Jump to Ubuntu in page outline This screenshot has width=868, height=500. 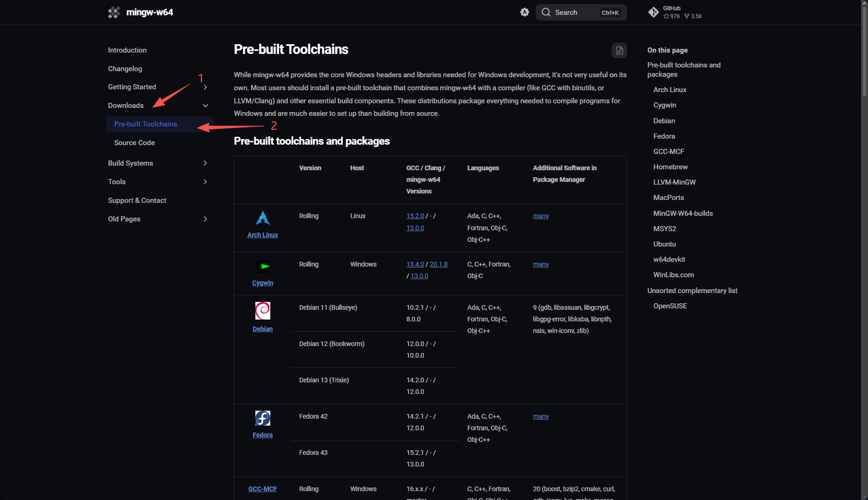pyautogui.click(x=665, y=244)
